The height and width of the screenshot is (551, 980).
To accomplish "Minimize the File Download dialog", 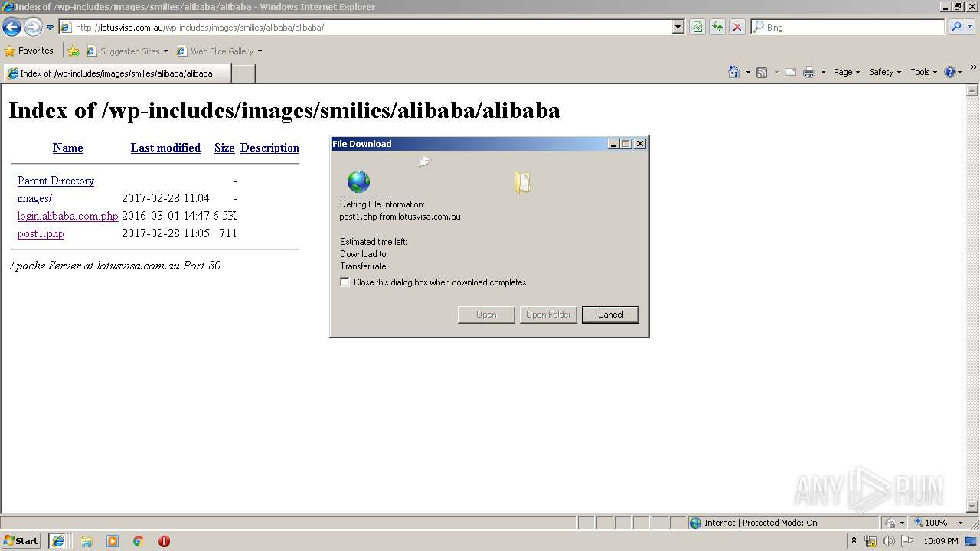I will (x=613, y=144).
